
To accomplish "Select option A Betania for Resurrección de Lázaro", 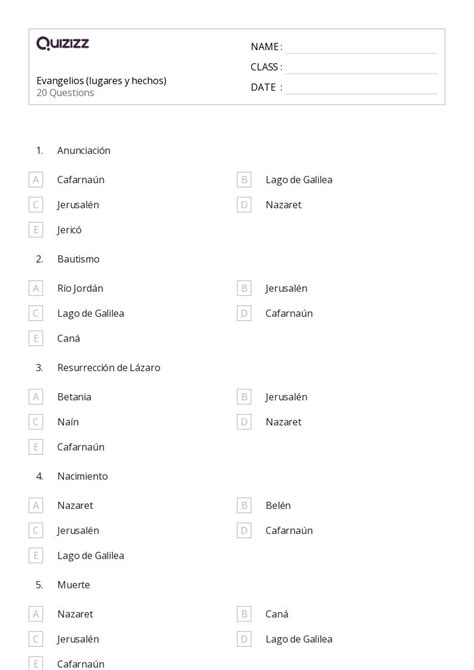I will 36,397.
